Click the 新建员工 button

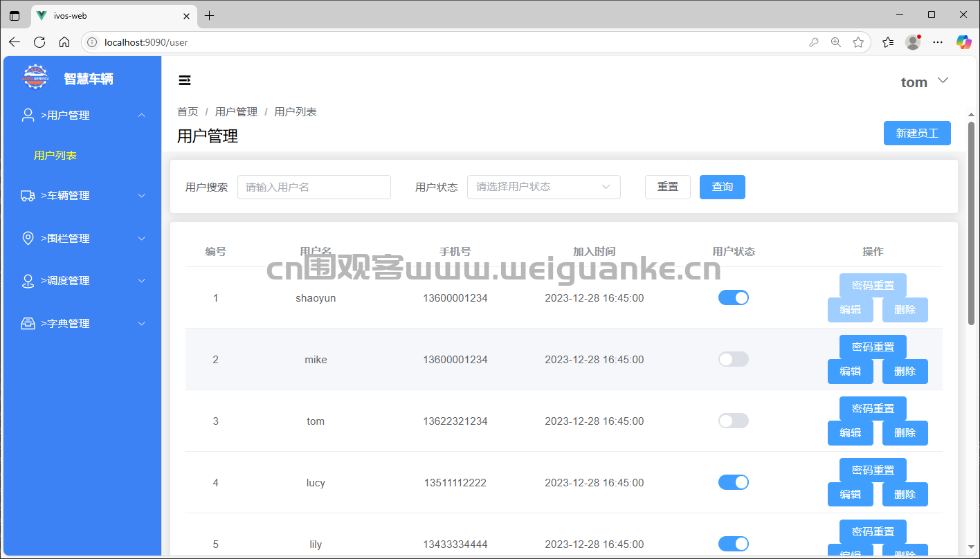tap(917, 133)
